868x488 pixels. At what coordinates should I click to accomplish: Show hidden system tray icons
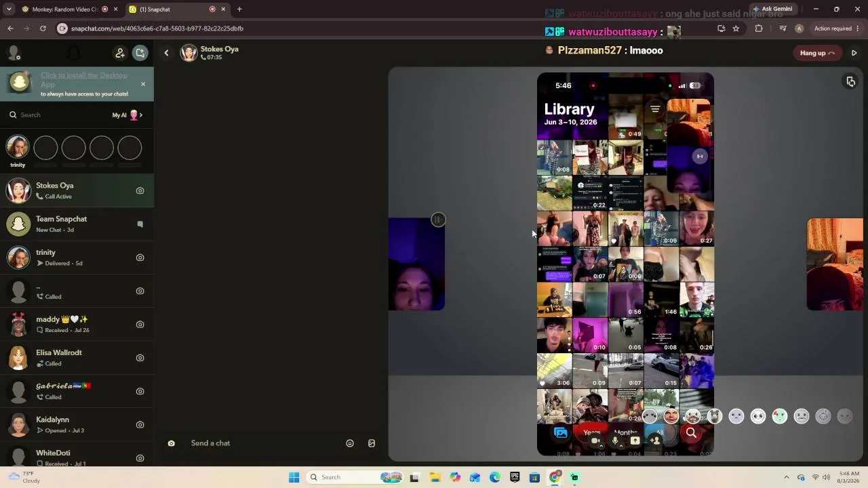pos(787,477)
